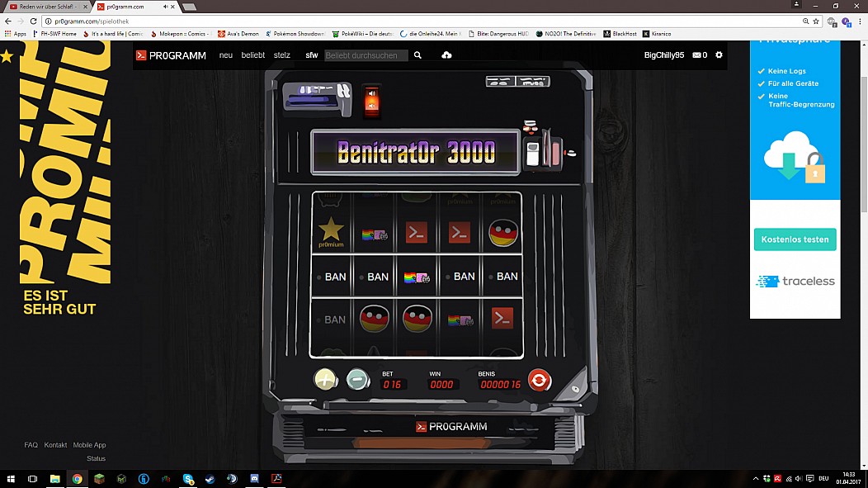Toggle the slot machine sound switch
The height and width of the screenshot is (488, 868).
[x=372, y=101]
